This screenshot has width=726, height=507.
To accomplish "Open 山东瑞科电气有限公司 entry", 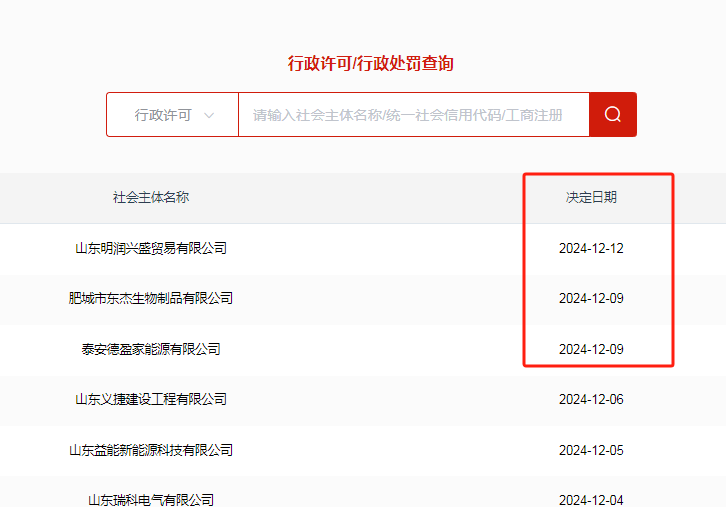I will click(x=151, y=500).
